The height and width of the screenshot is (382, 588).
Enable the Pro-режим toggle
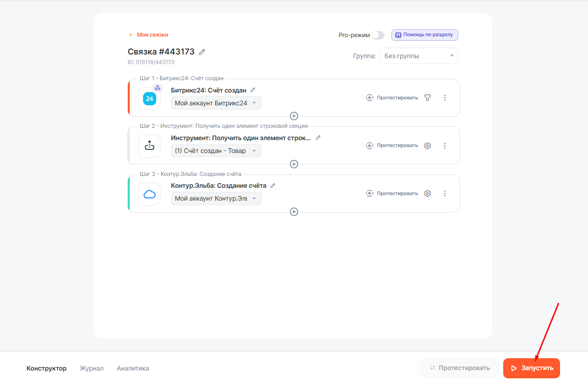(x=378, y=35)
